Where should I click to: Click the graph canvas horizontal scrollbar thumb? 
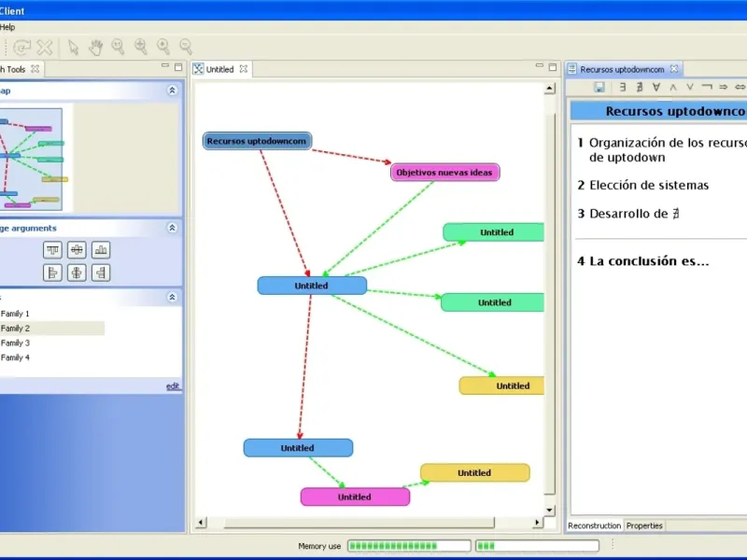(x=359, y=523)
